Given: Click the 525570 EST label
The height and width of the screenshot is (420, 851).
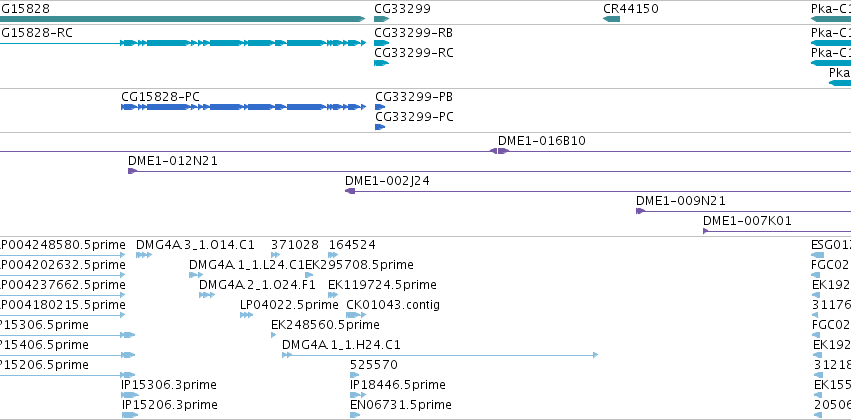Looking at the screenshot, I should [x=373, y=365].
